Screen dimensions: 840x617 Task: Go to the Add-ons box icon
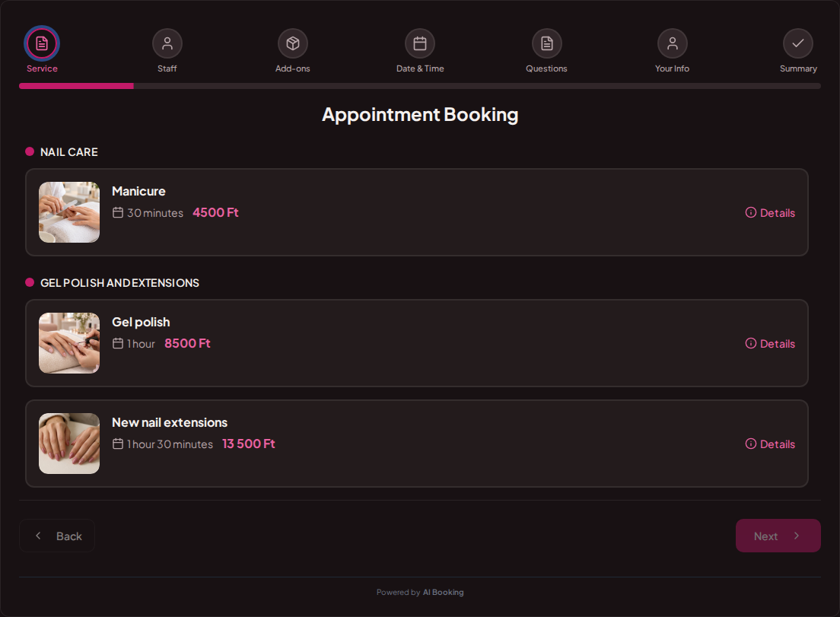292,43
